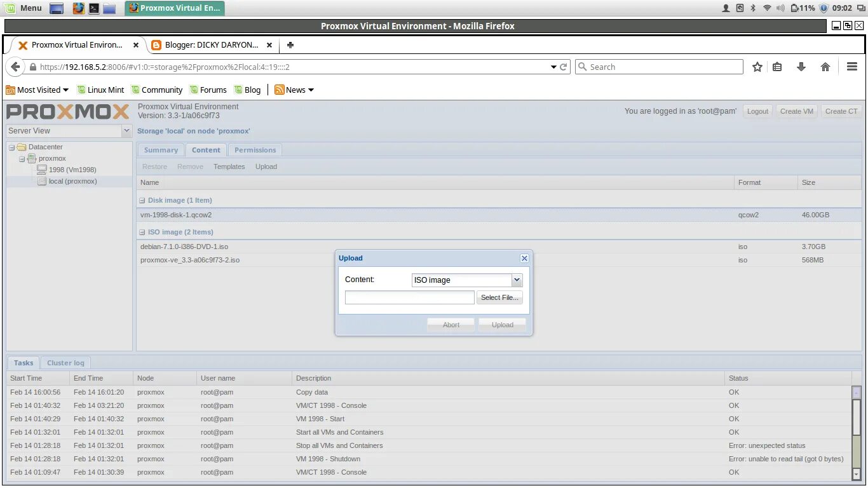The image size is (868, 488).
Task: Select the vm-1998-disk-1.qcow2 row
Action: [x=499, y=215]
